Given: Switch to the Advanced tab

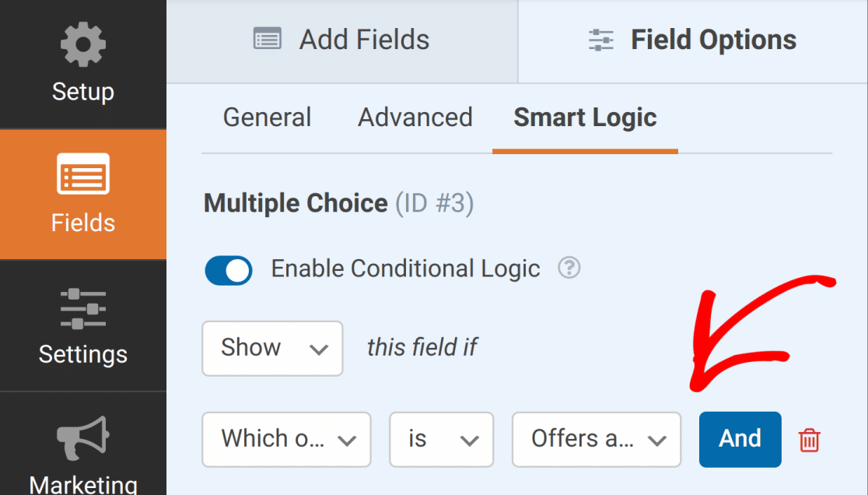Looking at the screenshot, I should [415, 118].
